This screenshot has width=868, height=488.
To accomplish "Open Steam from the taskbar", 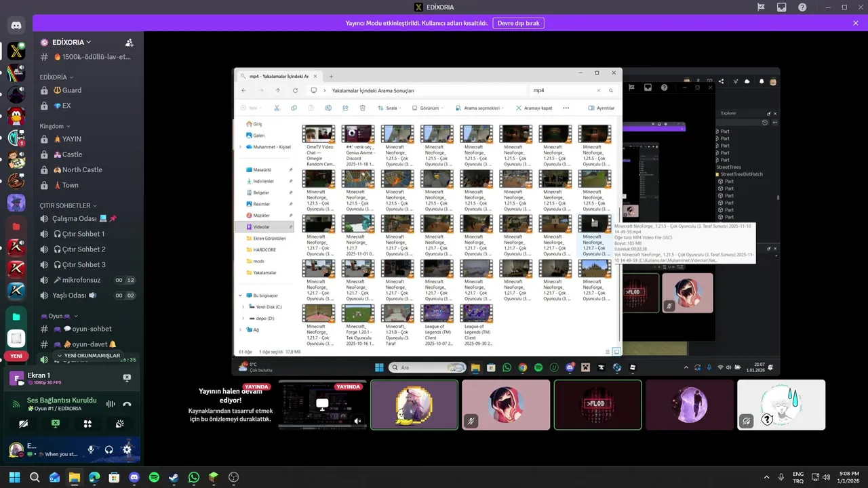I will coord(174,477).
